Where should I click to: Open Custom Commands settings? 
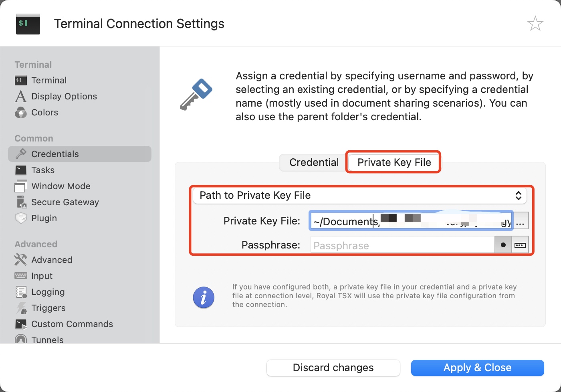coord(72,324)
